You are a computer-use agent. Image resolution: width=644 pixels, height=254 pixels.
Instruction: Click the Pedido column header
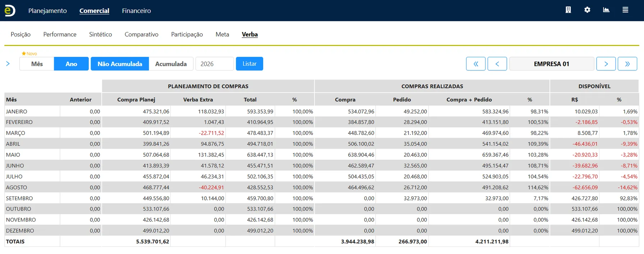click(x=402, y=100)
